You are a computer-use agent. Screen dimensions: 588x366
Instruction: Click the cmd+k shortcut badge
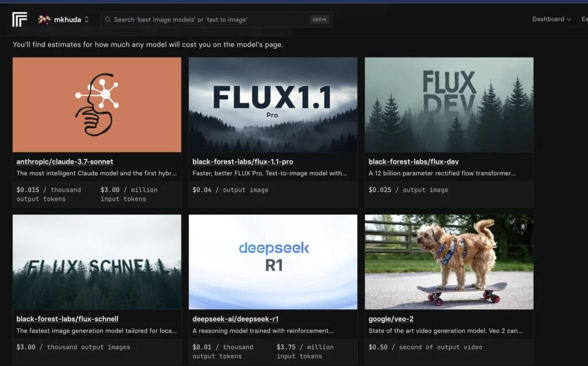pos(319,20)
